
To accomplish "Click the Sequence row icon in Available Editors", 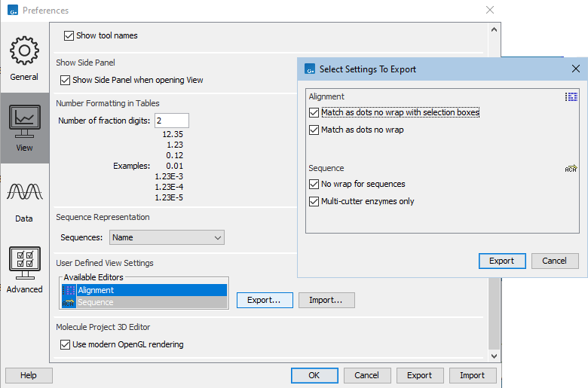I will (69, 302).
